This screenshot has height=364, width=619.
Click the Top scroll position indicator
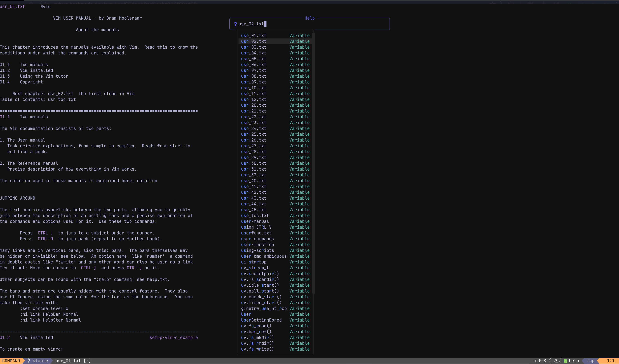pyautogui.click(x=590, y=361)
